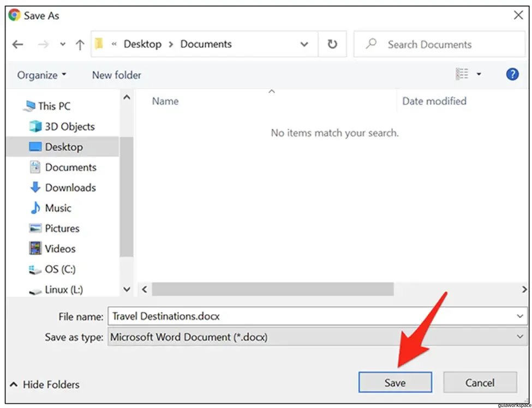The image size is (532, 408).
Task: Click New folder in the toolbar
Action: pyautogui.click(x=116, y=75)
